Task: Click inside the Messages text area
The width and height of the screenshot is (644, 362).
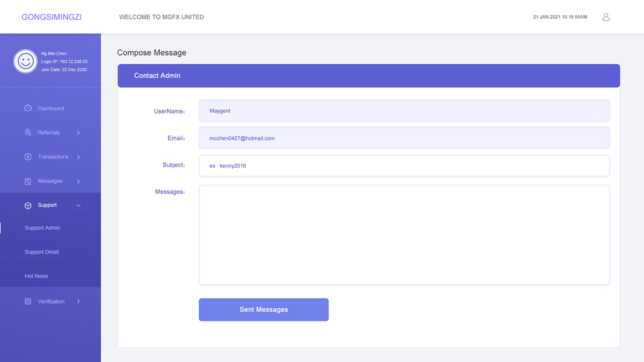Action: point(404,235)
